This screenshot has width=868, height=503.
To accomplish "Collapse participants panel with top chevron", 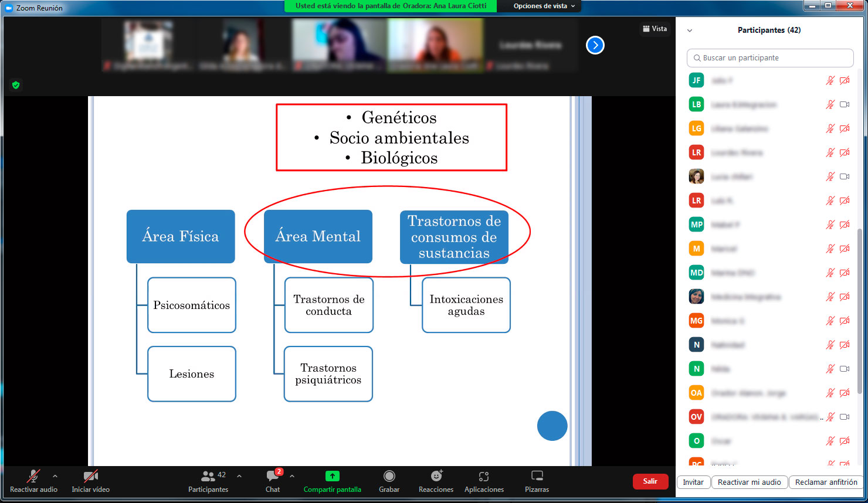I will click(690, 30).
